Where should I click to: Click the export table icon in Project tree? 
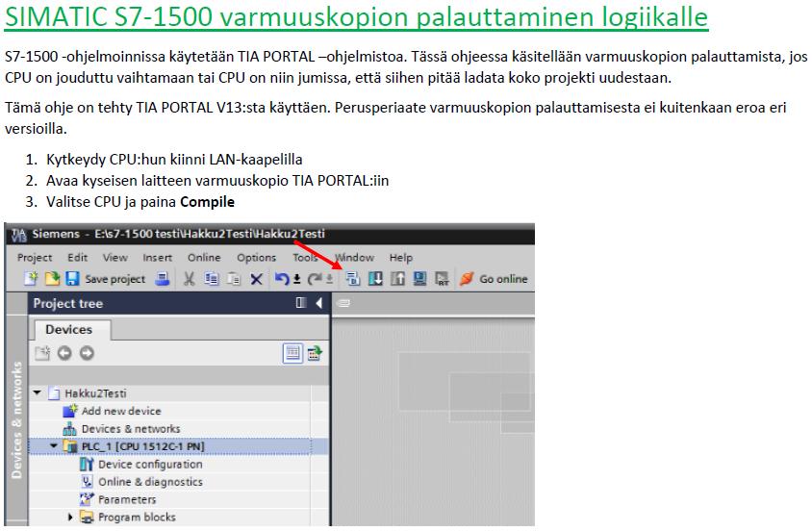point(315,353)
